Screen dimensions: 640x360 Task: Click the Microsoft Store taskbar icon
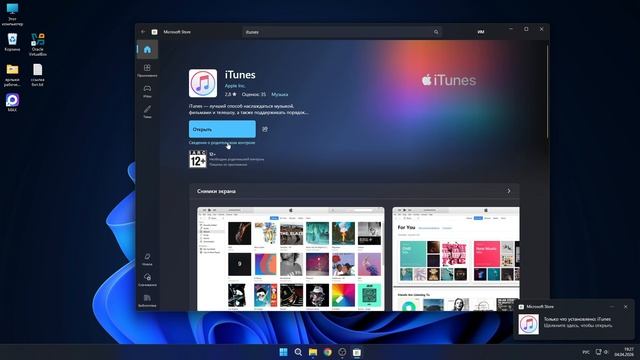357,352
